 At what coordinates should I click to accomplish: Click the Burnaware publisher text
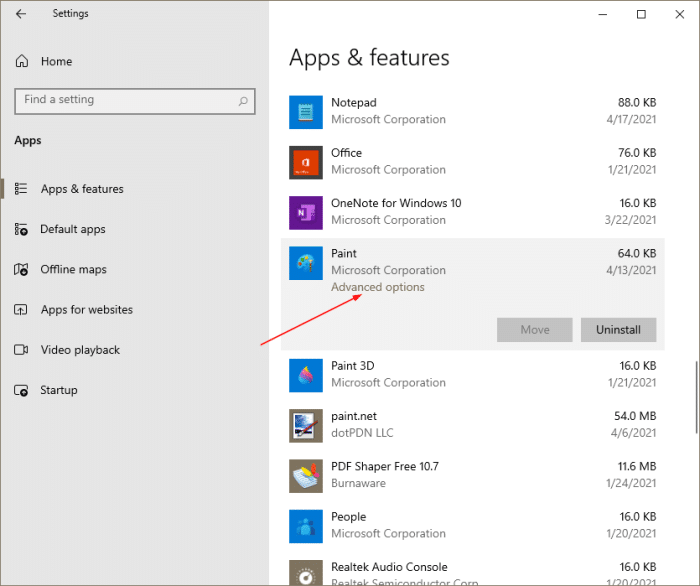pos(358,483)
